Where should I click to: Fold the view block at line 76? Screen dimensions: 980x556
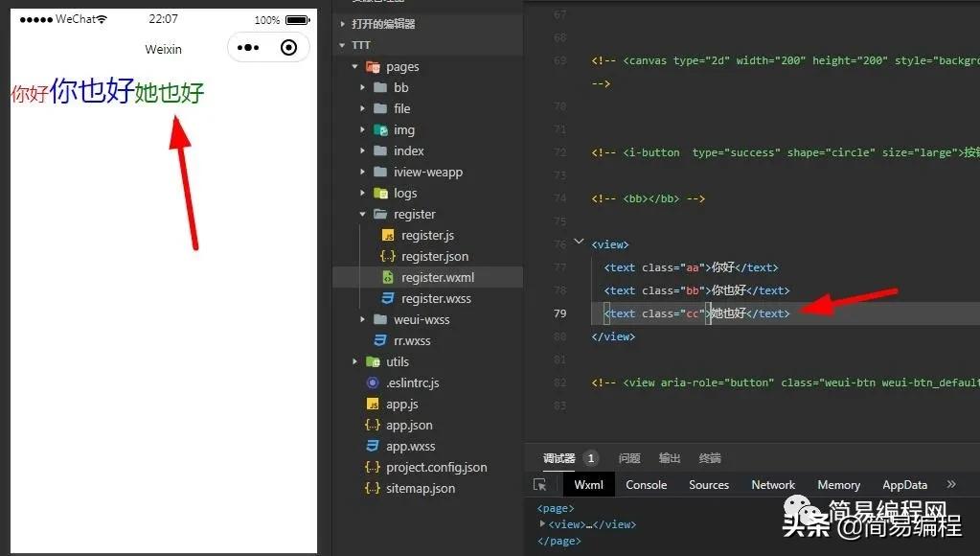[x=578, y=243]
